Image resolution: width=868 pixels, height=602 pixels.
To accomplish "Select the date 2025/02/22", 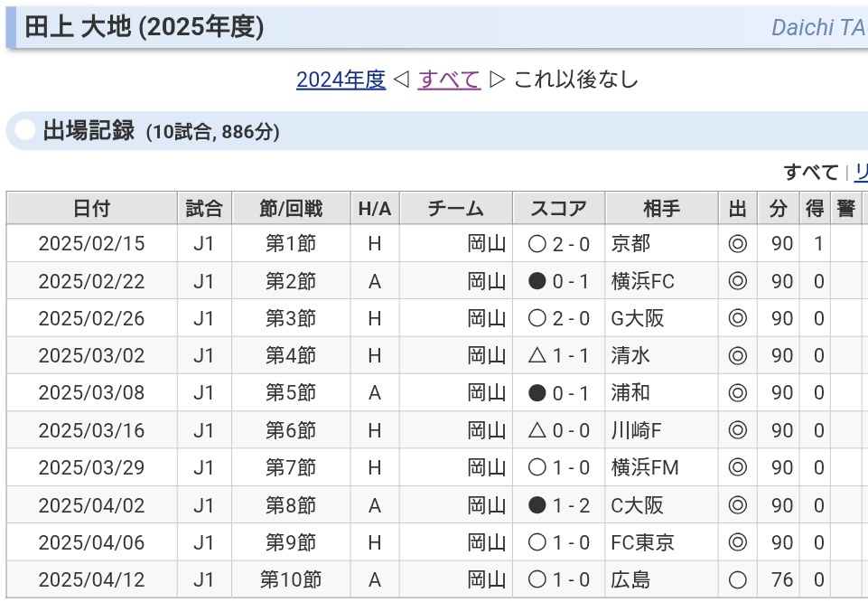I will click(92, 281).
